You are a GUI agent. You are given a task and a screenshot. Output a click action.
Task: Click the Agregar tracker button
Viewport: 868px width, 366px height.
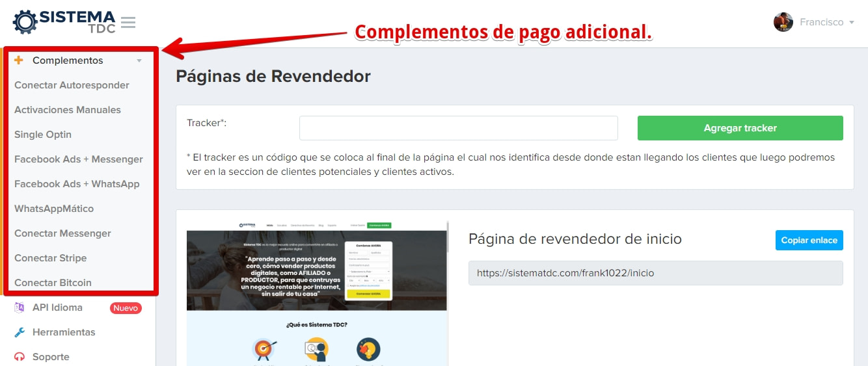(x=740, y=128)
